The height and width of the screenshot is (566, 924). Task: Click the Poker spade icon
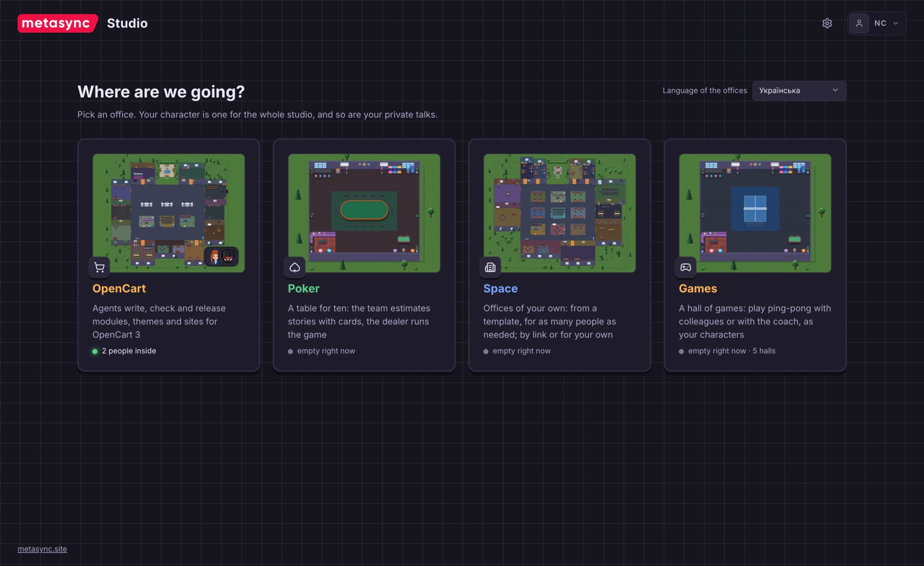click(x=295, y=267)
